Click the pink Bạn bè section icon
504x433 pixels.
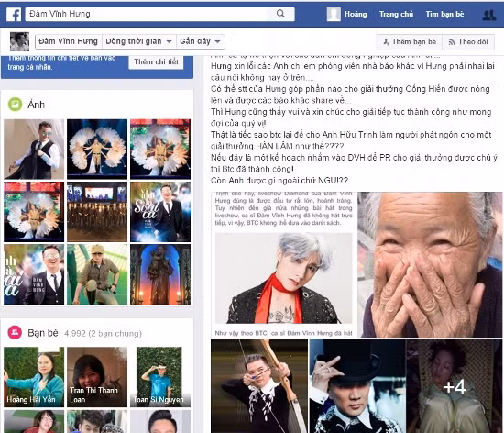(x=15, y=333)
